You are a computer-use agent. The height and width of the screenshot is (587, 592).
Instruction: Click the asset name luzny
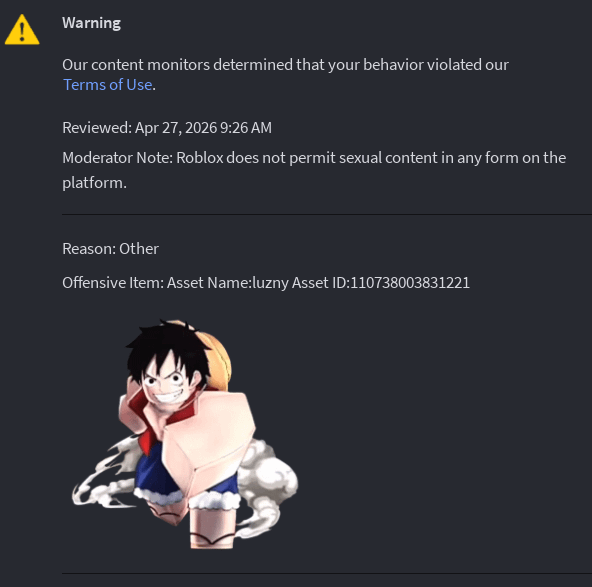coord(270,283)
